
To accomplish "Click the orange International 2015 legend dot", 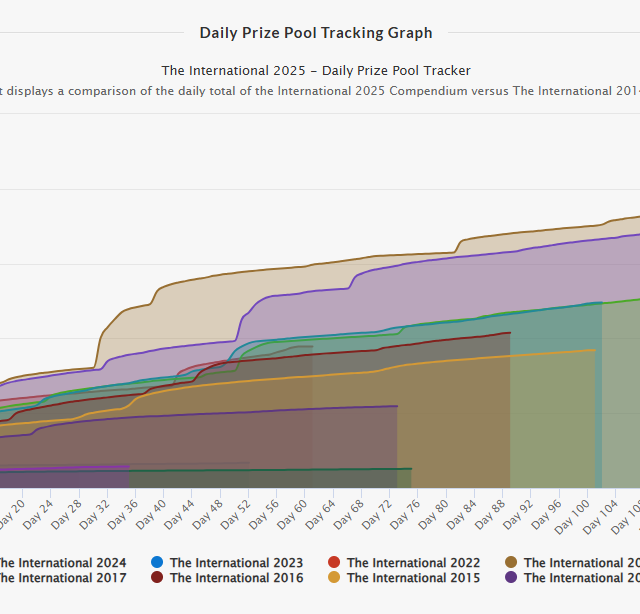I will pos(334,578).
